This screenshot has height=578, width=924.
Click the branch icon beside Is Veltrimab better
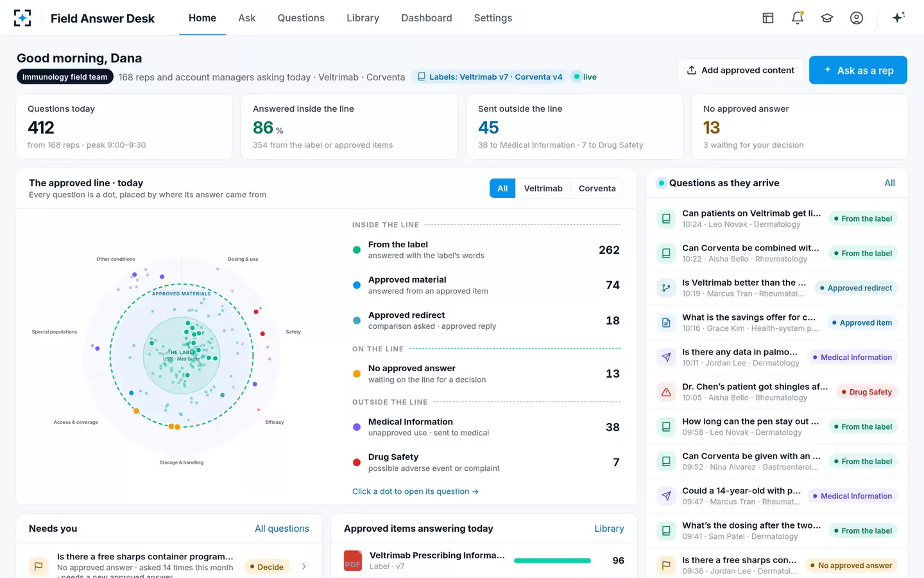click(x=667, y=288)
